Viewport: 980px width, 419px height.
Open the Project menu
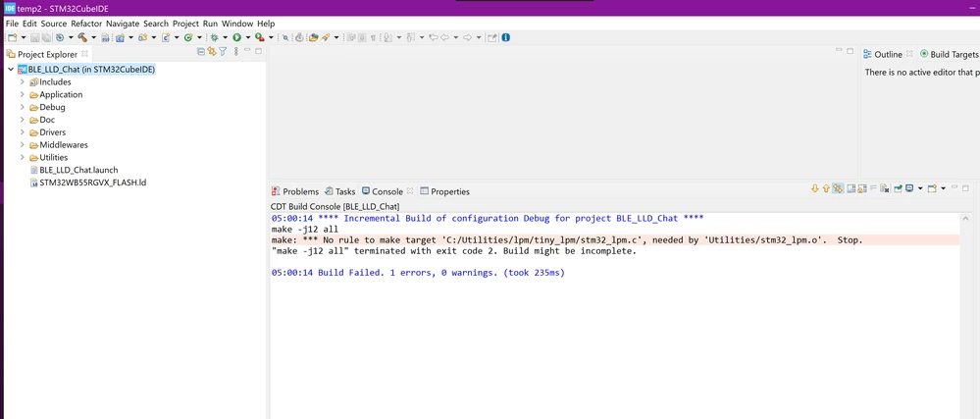point(185,24)
